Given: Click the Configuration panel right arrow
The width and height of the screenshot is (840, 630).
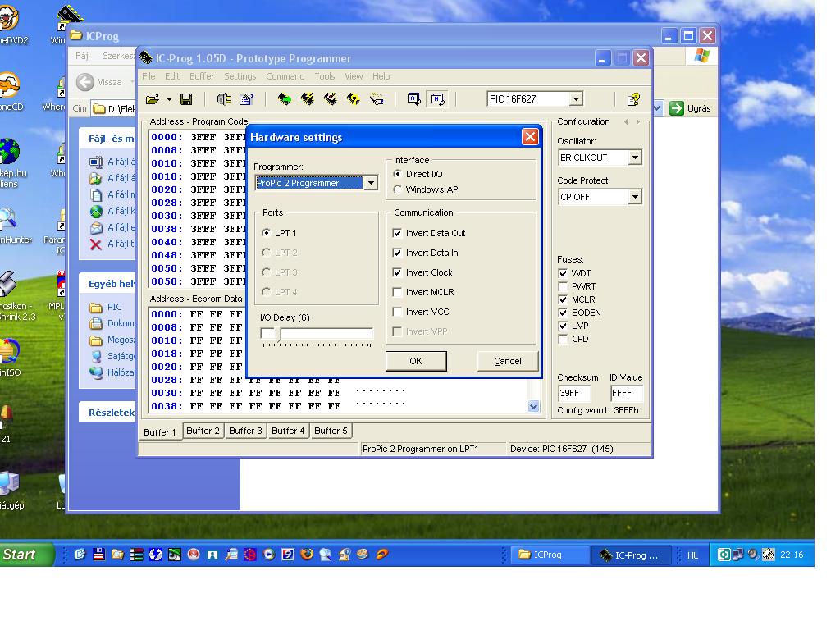Looking at the screenshot, I should click(x=637, y=122).
